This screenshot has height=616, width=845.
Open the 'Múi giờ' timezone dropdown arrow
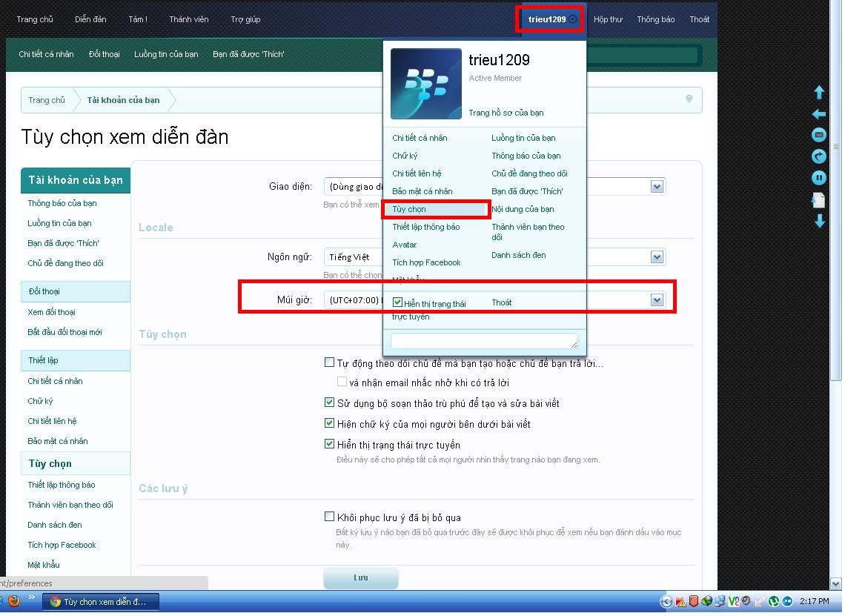[657, 300]
